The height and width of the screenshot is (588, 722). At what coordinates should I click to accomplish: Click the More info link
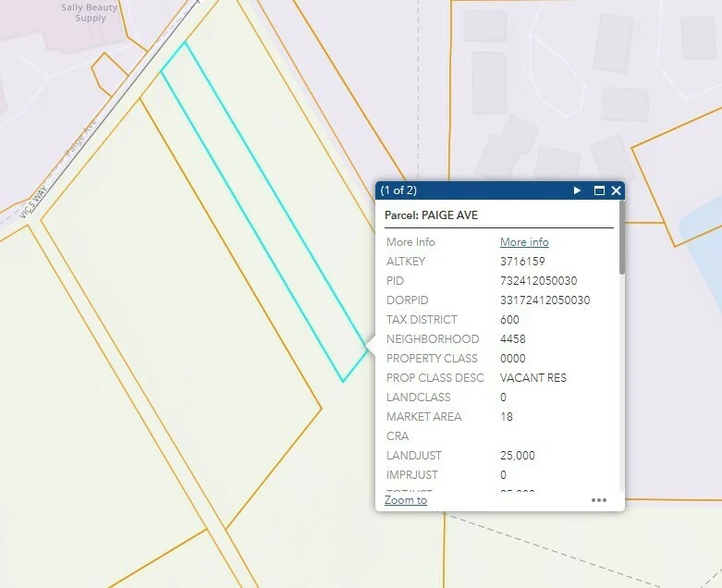click(524, 241)
